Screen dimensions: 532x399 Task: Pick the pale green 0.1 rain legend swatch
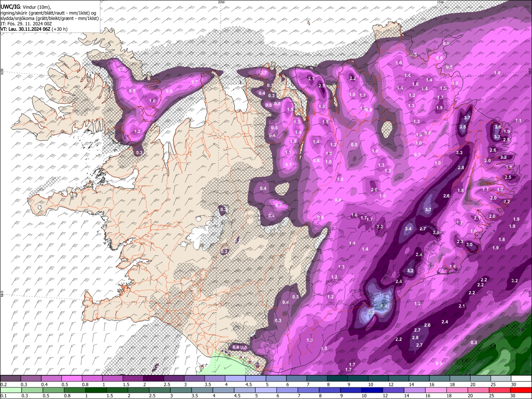point(11,390)
